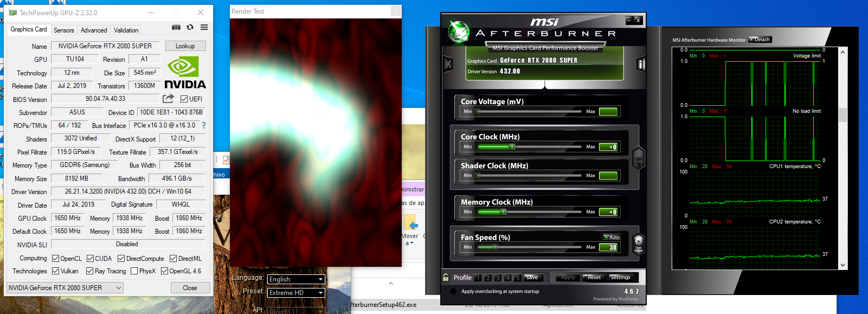Toggle Apply overclocking at system startup

pyautogui.click(x=453, y=291)
